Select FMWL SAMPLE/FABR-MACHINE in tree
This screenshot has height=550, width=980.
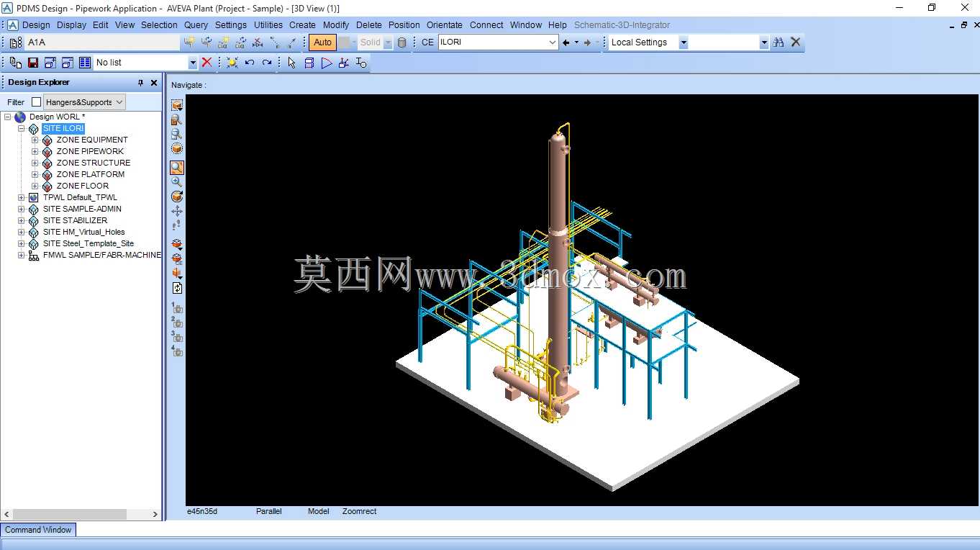[102, 255]
